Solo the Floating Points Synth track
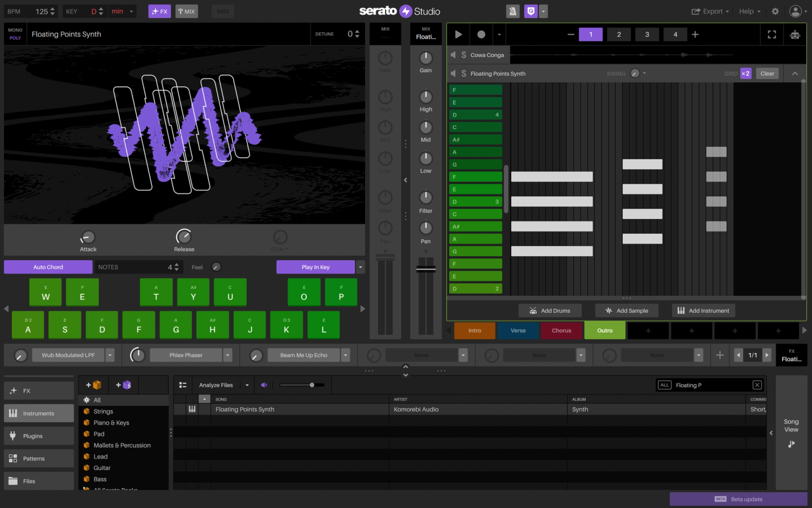The image size is (812, 508). coord(463,73)
